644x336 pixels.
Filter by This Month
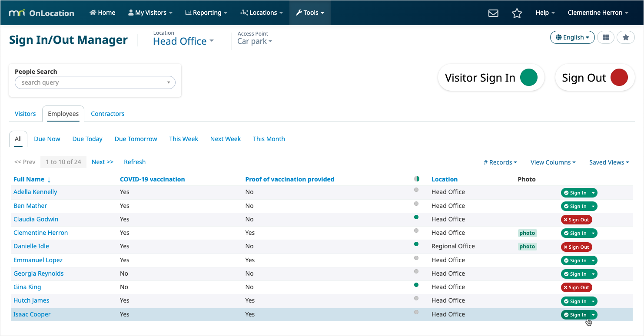pyautogui.click(x=269, y=139)
